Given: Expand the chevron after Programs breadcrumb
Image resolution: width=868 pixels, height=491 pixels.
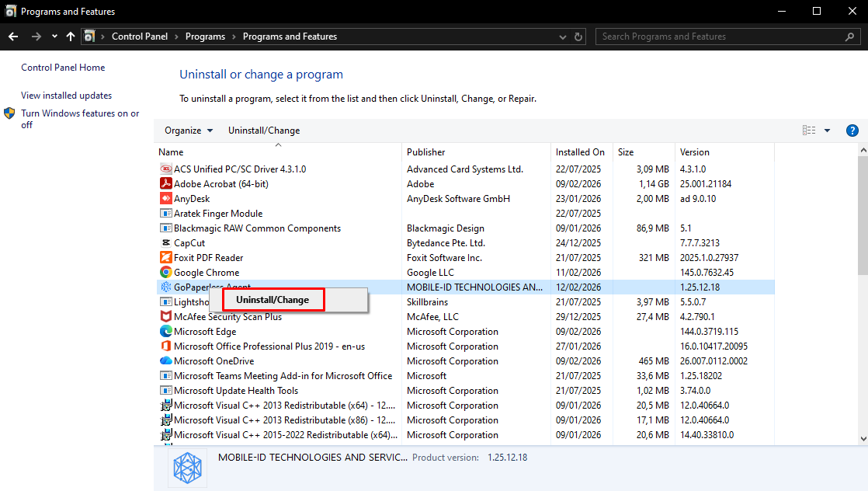Looking at the screenshot, I should (234, 37).
